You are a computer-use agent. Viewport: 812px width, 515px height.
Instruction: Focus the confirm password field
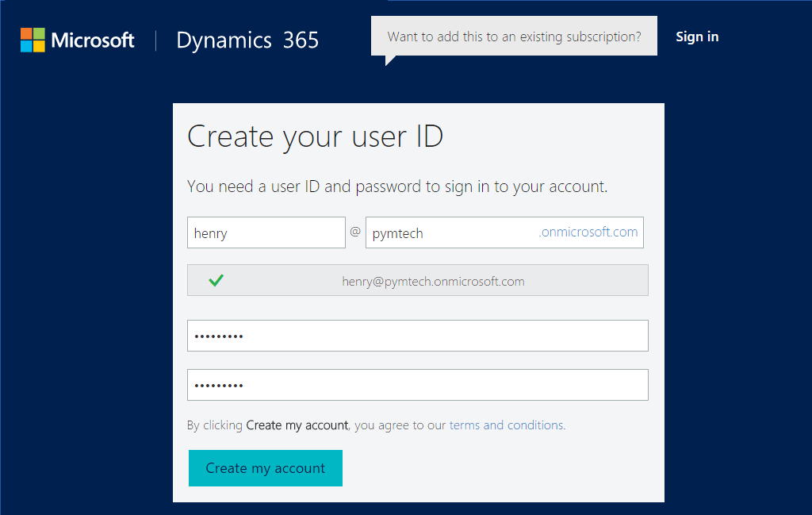(x=417, y=385)
